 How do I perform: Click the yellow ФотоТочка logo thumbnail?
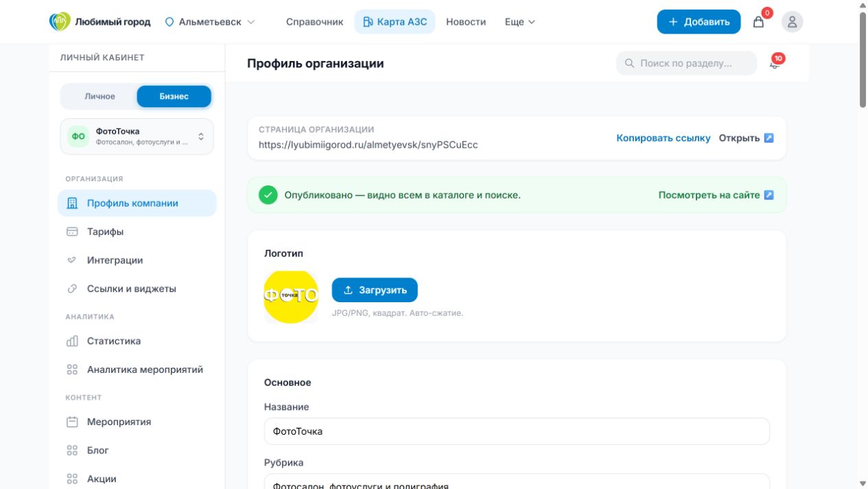point(291,296)
